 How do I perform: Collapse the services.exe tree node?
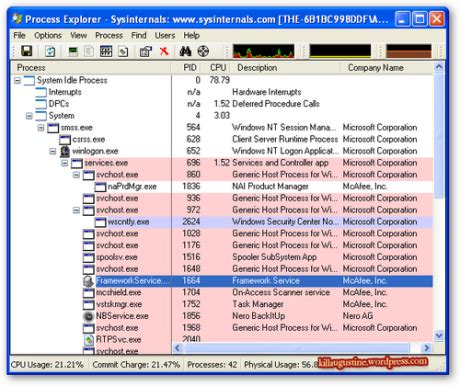pos(65,163)
